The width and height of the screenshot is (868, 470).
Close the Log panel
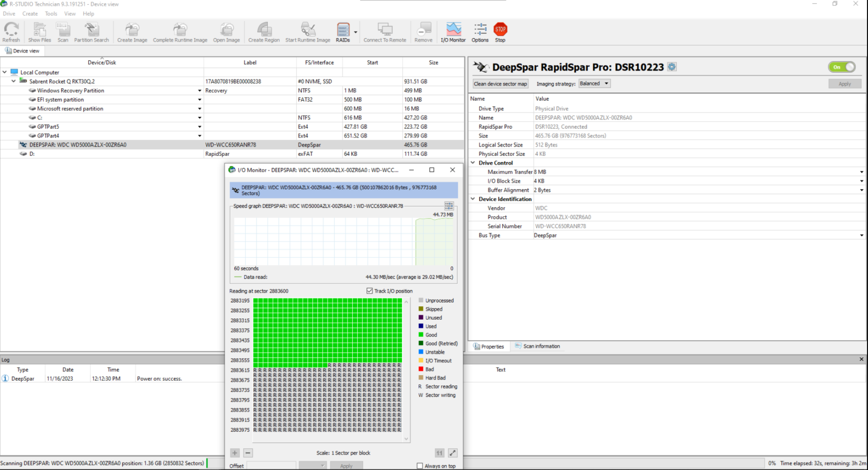pyautogui.click(x=861, y=359)
